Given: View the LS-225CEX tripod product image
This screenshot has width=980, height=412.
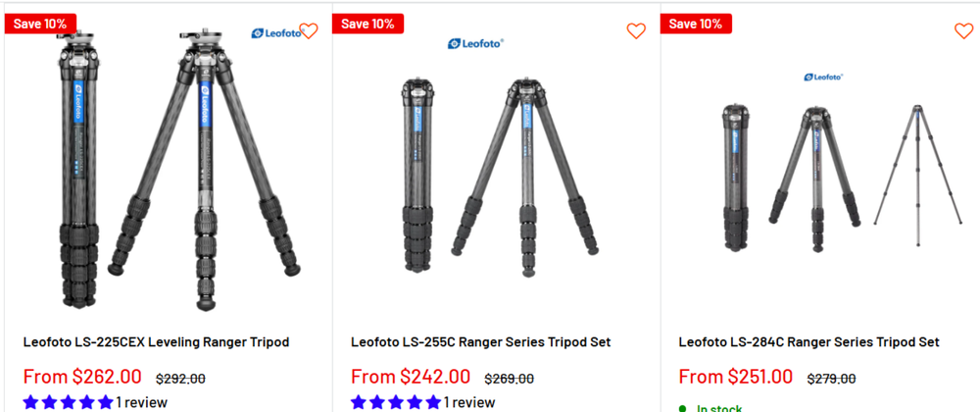Looking at the screenshot, I should coord(169,169).
